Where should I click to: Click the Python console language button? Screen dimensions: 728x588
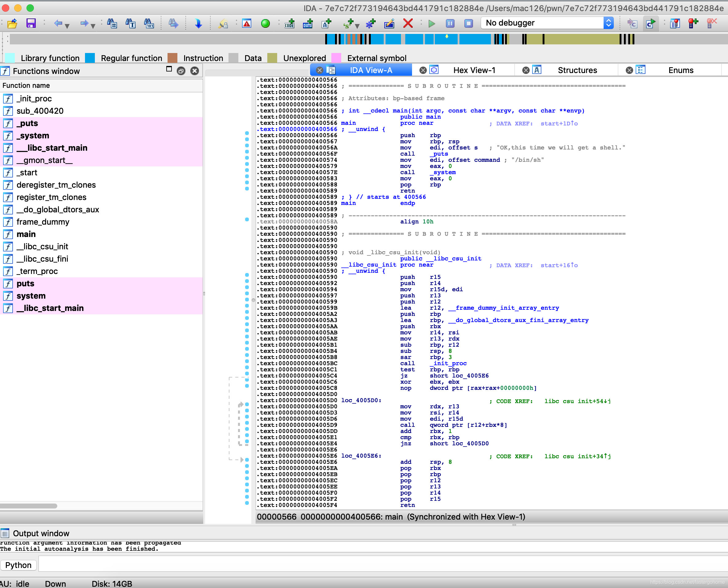[x=18, y=565]
